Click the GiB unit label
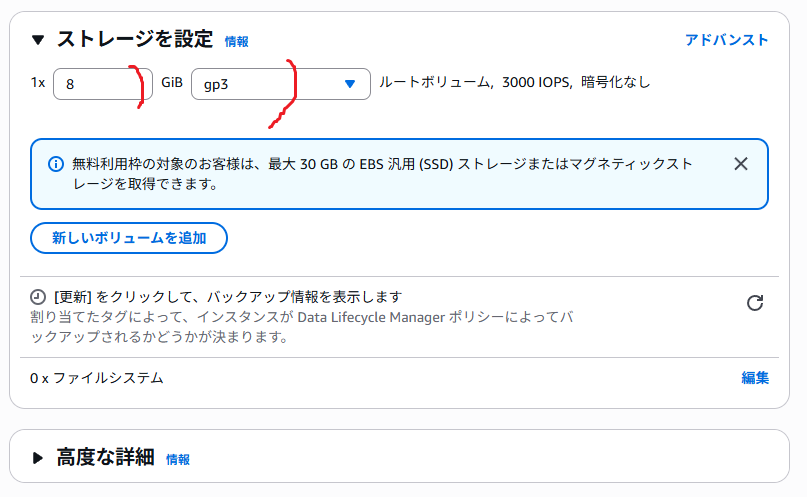Screen dimensions: 807x497 172,83
